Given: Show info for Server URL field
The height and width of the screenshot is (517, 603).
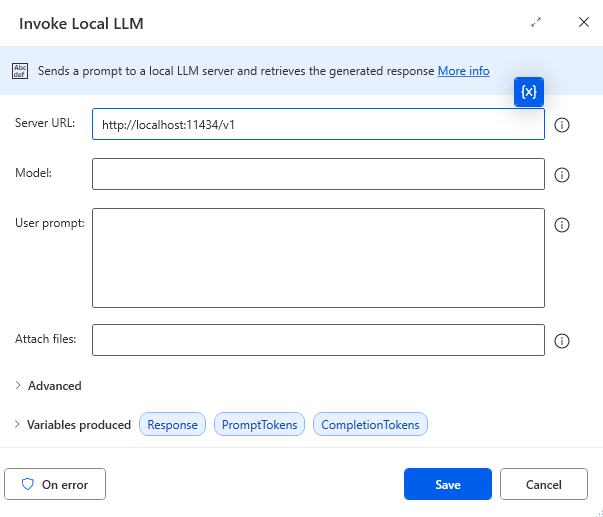Looking at the screenshot, I should tap(561, 125).
